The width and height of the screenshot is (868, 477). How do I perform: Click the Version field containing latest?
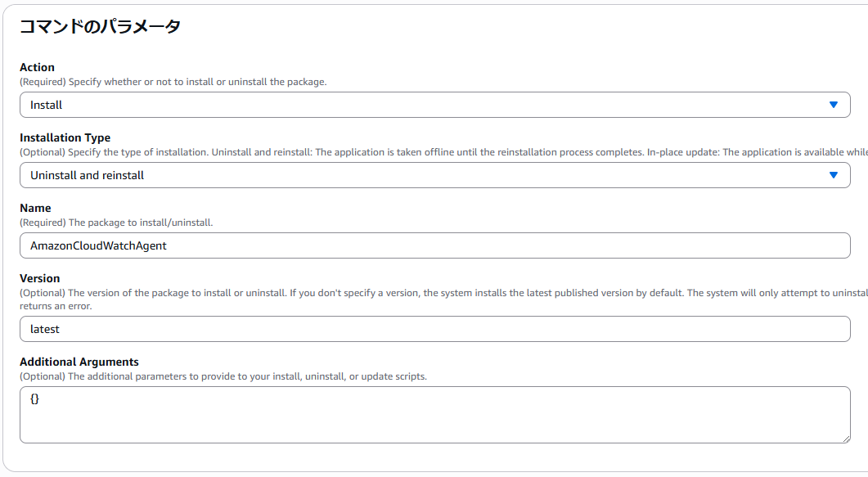click(x=434, y=329)
